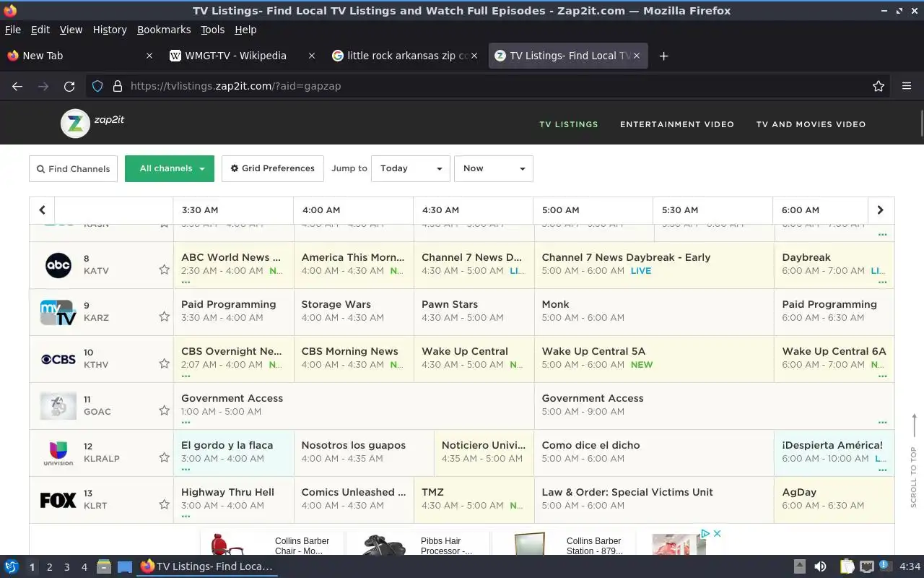
Task: Click the Zap2it logo
Action: tap(93, 124)
